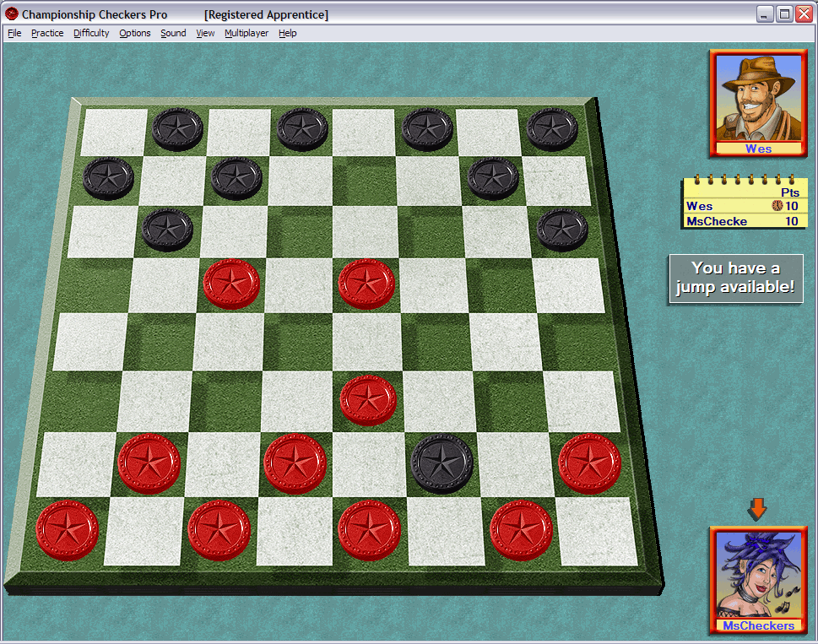This screenshot has height=644, width=818.
Task: Select second-from-left black checker in the top row
Action: pos(302,129)
